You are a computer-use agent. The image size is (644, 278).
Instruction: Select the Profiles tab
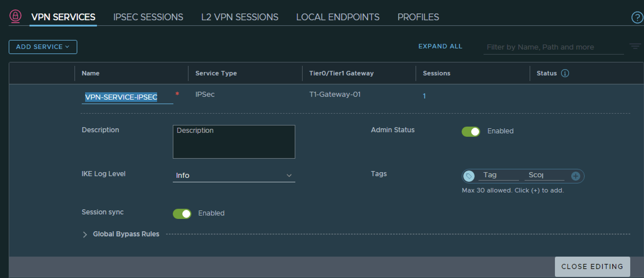coord(418,17)
